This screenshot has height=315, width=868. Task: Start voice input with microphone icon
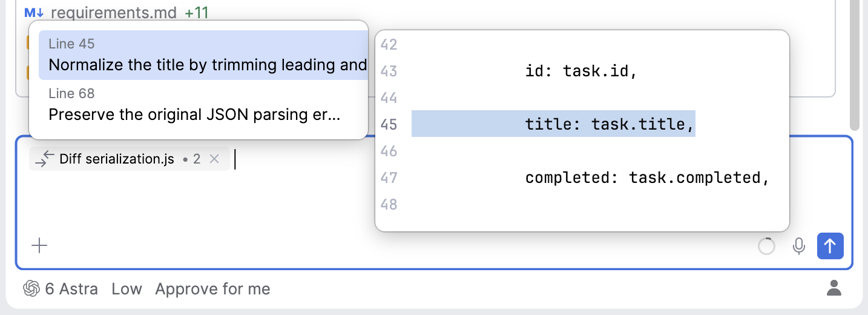tap(799, 246)
